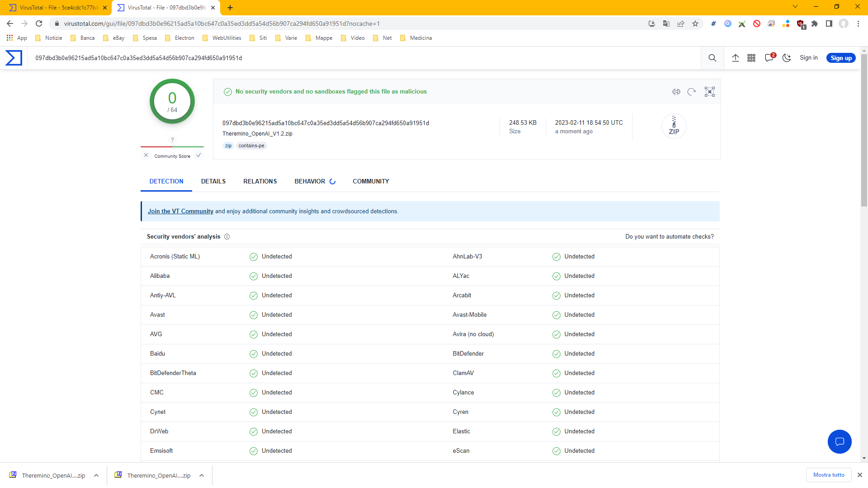868x488 pixels.
Task: Select the Theremino_OpenAI_V1.2.zip filename text
Action: pos(257,134)
